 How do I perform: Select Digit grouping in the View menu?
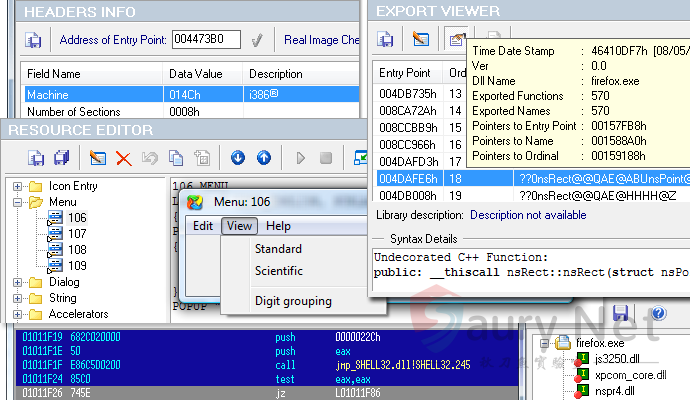(293, 301)
